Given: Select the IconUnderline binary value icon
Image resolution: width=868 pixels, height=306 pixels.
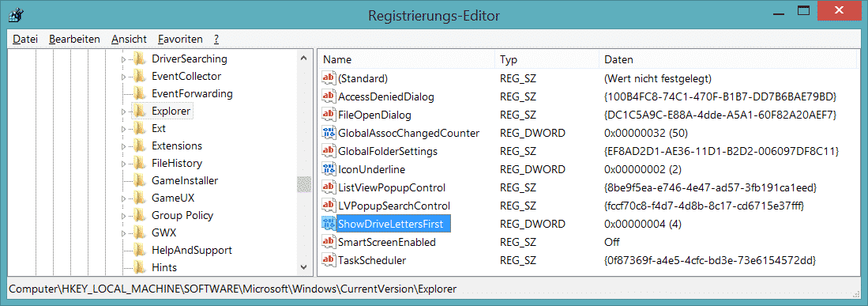Looking at the screenshot, I should pyautogui.click(x=329, y=169).
